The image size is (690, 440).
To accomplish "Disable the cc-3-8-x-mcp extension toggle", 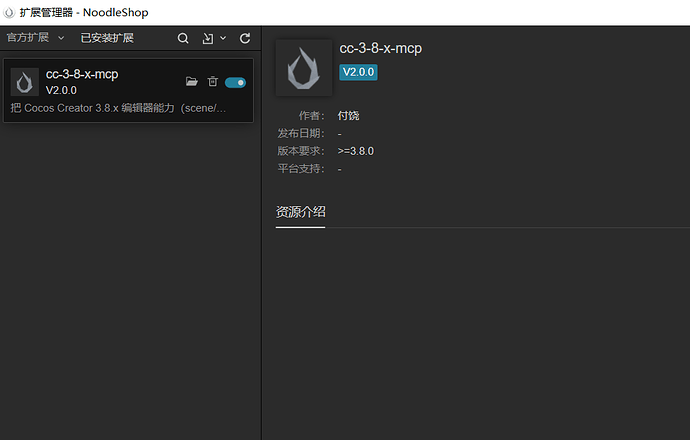I will [x=235, y=82].
